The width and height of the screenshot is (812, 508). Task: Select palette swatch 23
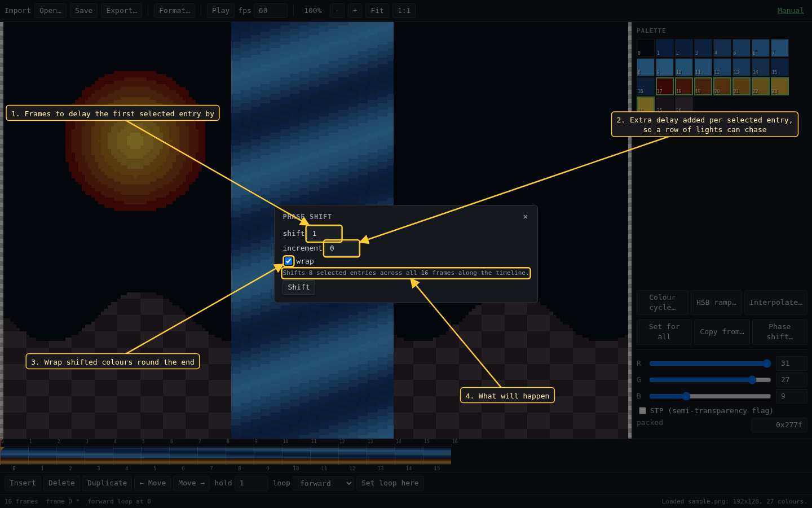[780, 86]
